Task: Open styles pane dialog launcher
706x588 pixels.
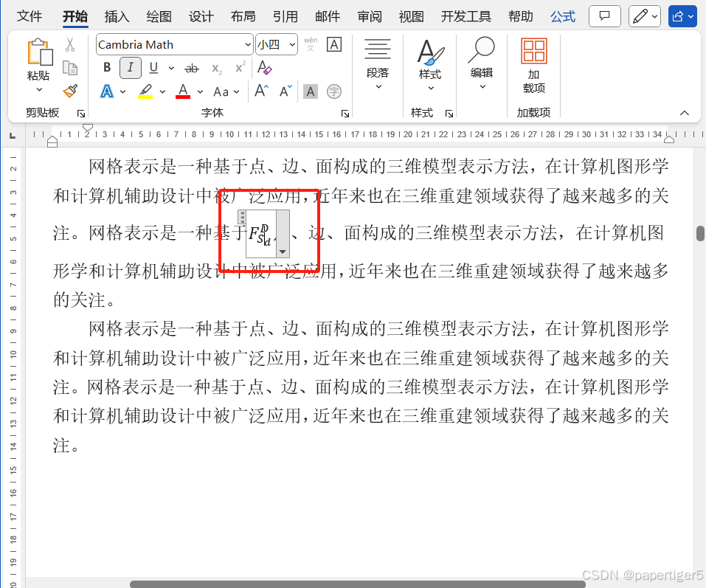Action: pos(449,114)
